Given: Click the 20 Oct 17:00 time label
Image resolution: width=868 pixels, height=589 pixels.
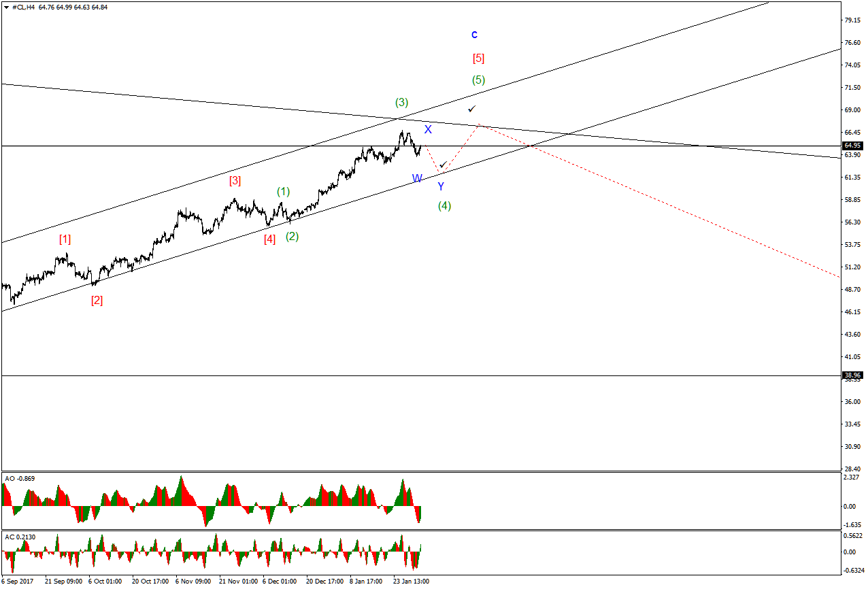Looking at the screenshot, I should click(150, 582).
